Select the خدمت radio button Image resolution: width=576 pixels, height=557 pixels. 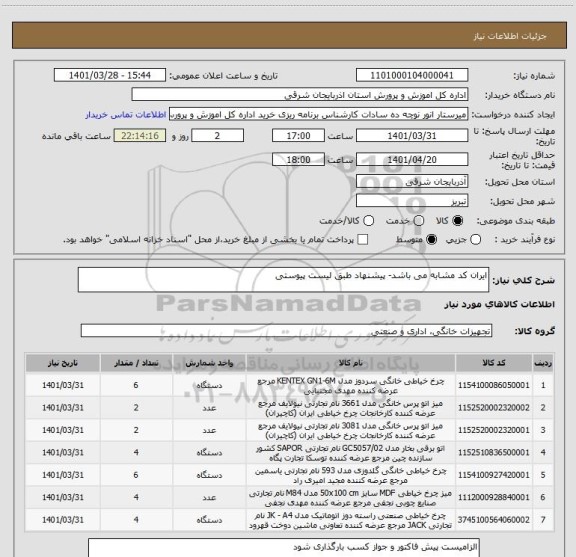[419, 220]
